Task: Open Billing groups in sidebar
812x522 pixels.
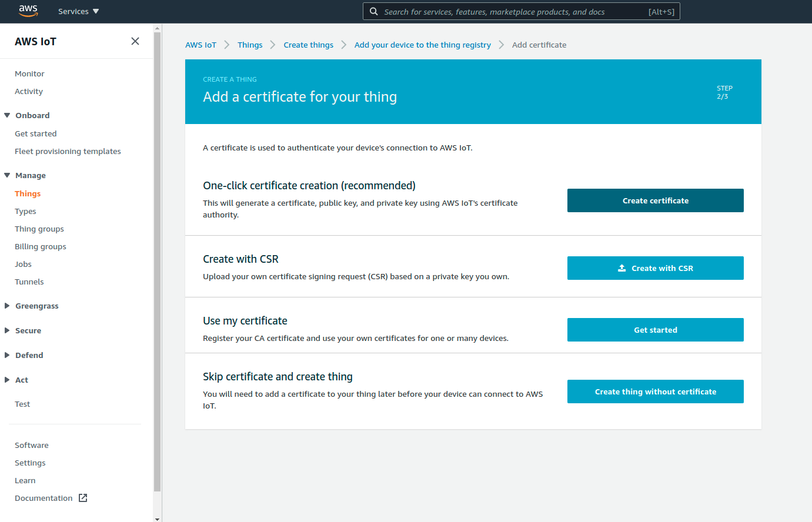Action: [41, 246]
